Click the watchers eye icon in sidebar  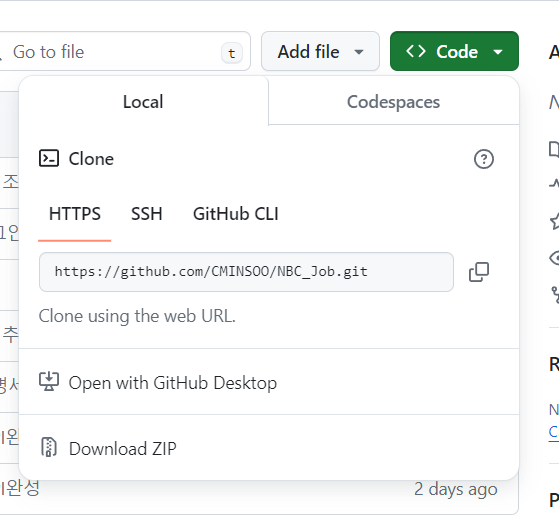point(554,258)
